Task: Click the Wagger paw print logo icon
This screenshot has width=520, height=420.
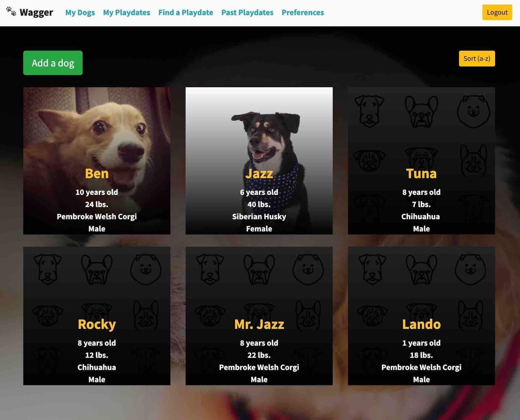Action: 11,12
